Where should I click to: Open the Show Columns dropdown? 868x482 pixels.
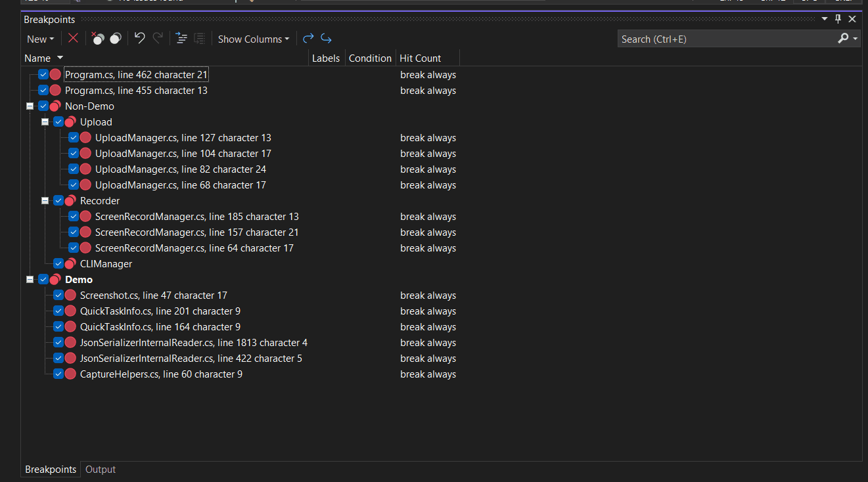[x=254, y=39]
